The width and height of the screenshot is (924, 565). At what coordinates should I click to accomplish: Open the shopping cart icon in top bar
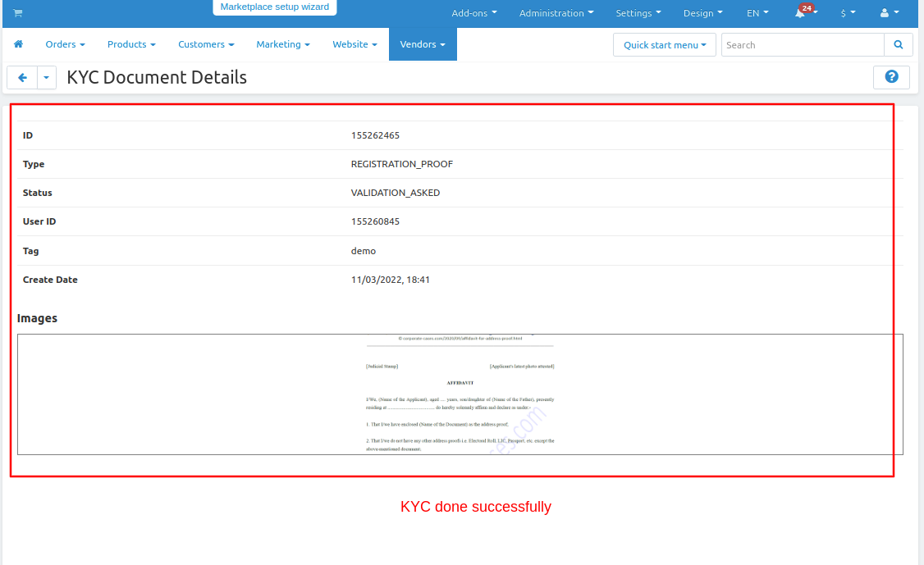[18, 13]
